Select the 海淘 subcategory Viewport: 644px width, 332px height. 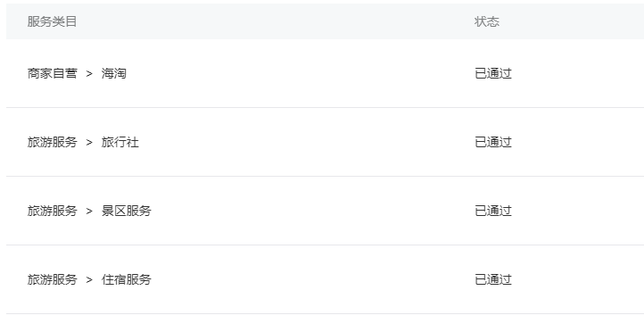click(x=114, y=73)
